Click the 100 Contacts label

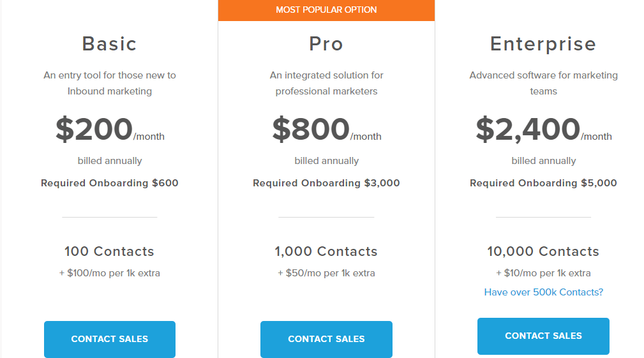point(109,251)
